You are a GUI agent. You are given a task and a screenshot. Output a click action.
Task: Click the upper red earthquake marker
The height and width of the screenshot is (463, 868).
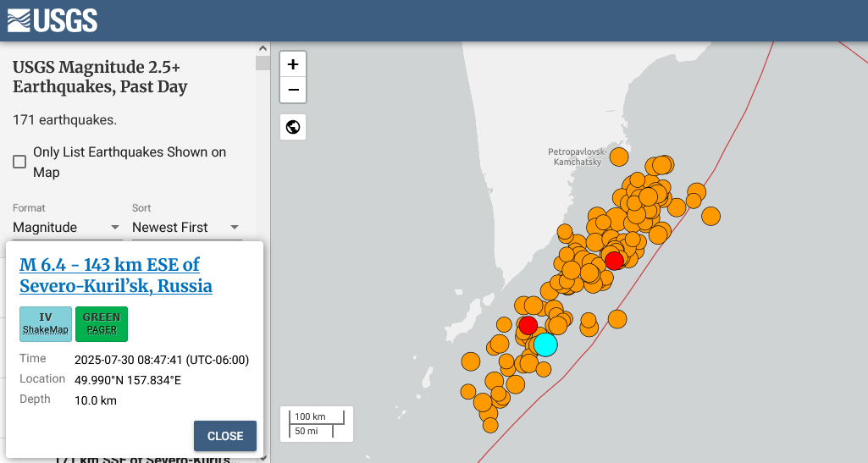coord(614,260)
